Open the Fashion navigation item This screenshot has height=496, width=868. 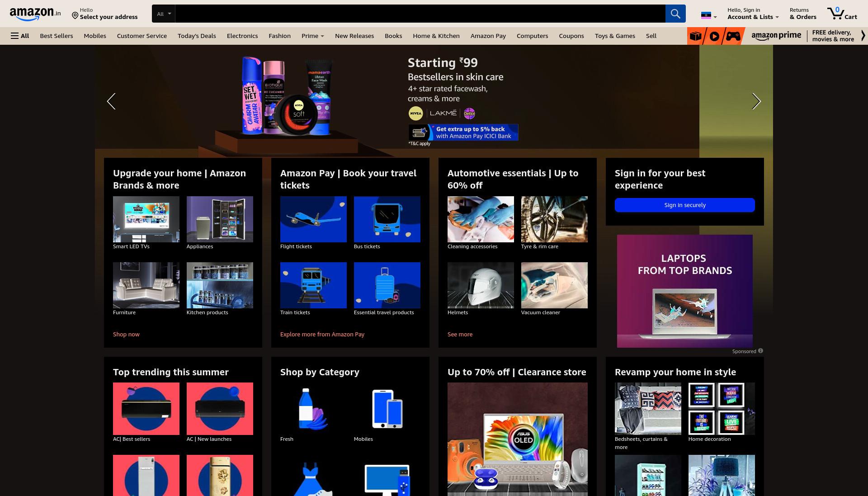(279, 36)
